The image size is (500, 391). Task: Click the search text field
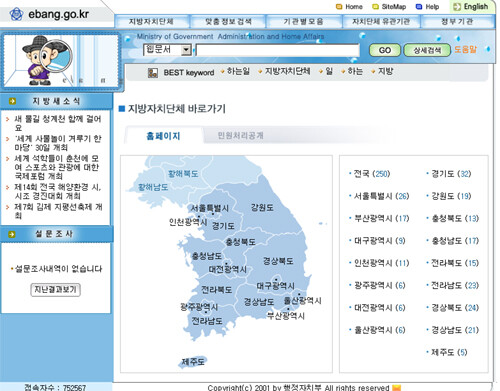pyautogui.click(x=278, y=50)
